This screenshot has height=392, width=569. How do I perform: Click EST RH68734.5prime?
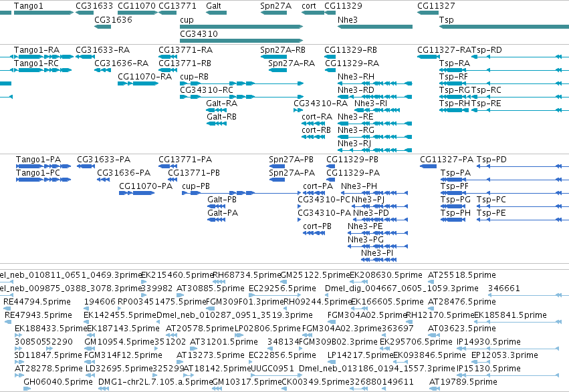(247, 275)
